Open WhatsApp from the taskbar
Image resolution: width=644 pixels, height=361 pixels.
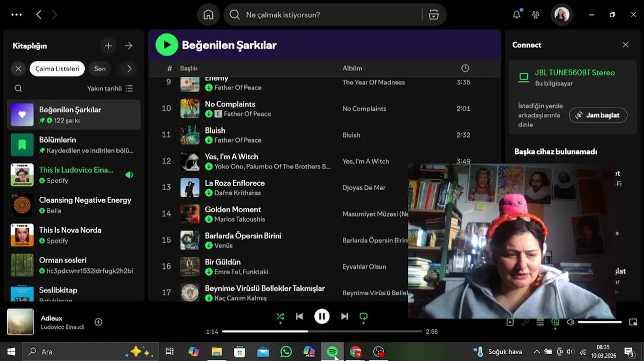[286, 352]
